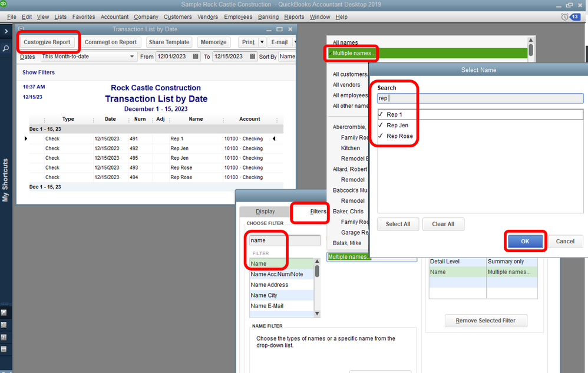Click the bottommost shortcut icon in sidebar
588x373 pixels.
(x=4, y=349)
